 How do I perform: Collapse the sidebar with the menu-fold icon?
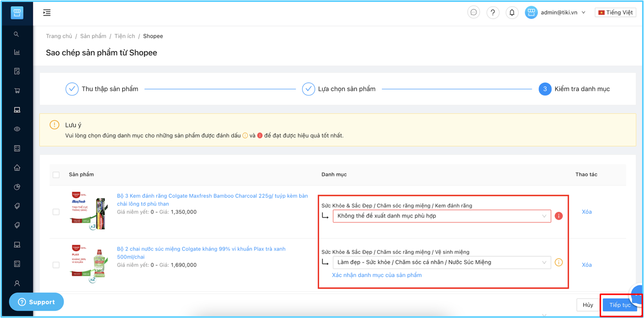point(47,13)
